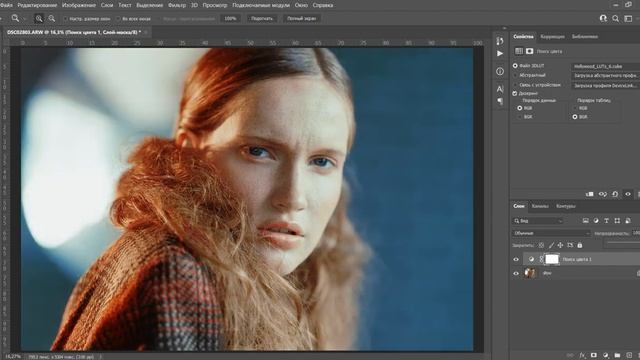
Task: Open the DeviceLink profile load dropdown
Action: tap(605, 85)
